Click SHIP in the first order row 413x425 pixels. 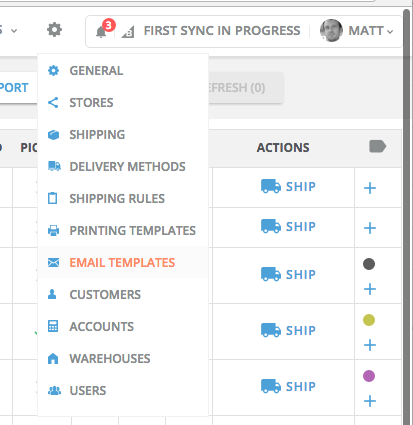[288, 187]
